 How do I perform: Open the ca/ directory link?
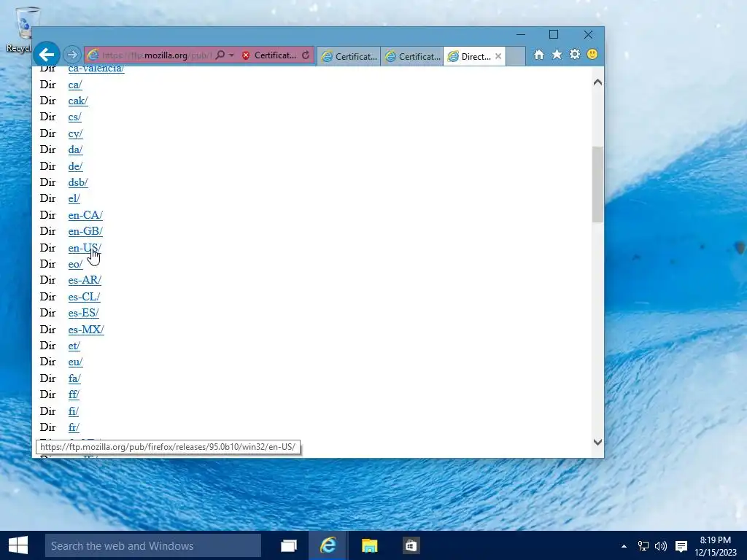click(x=75, y=85)
